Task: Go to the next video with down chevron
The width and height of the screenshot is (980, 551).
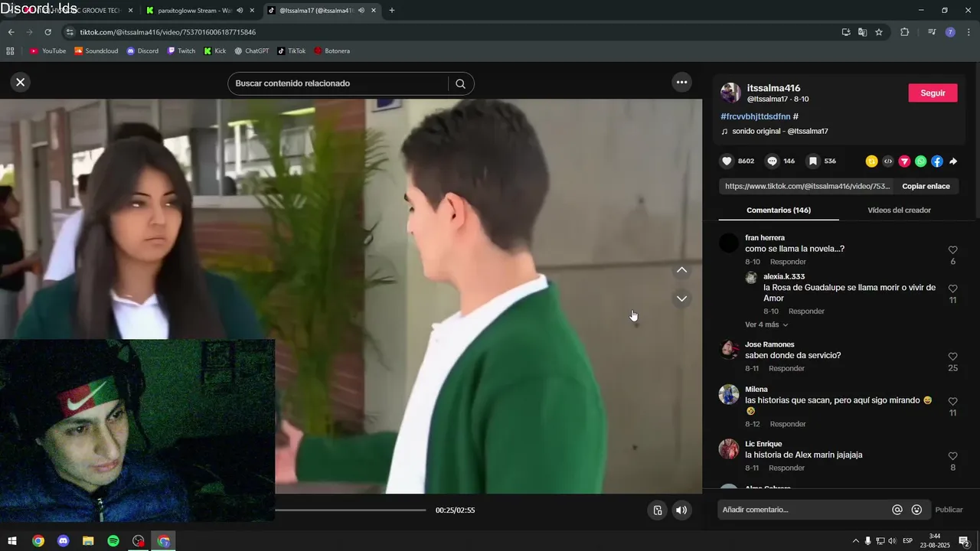Action: pos(681,298)
